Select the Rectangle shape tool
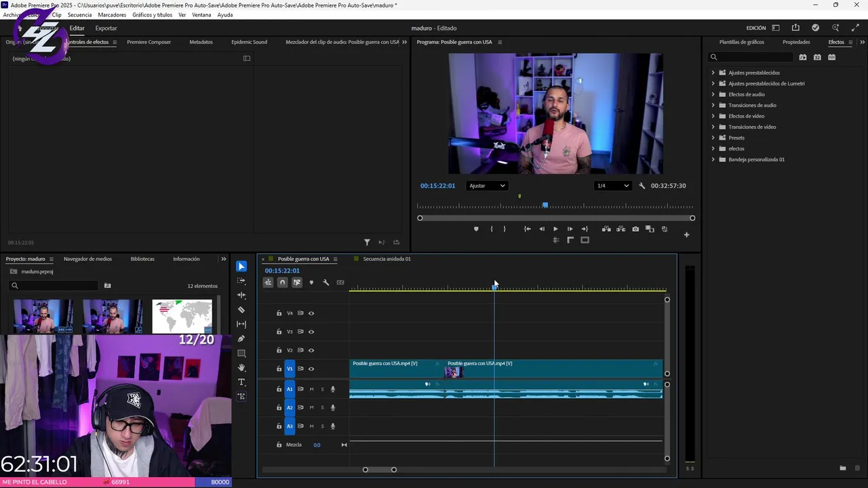Screen dimensions: 868x488 [x=241, y=354]
